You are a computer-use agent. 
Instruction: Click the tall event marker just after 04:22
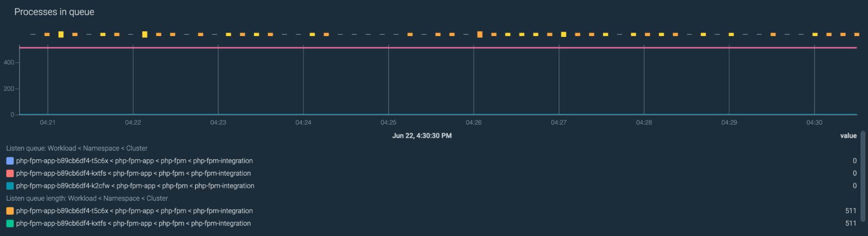[x=145, y=34]
